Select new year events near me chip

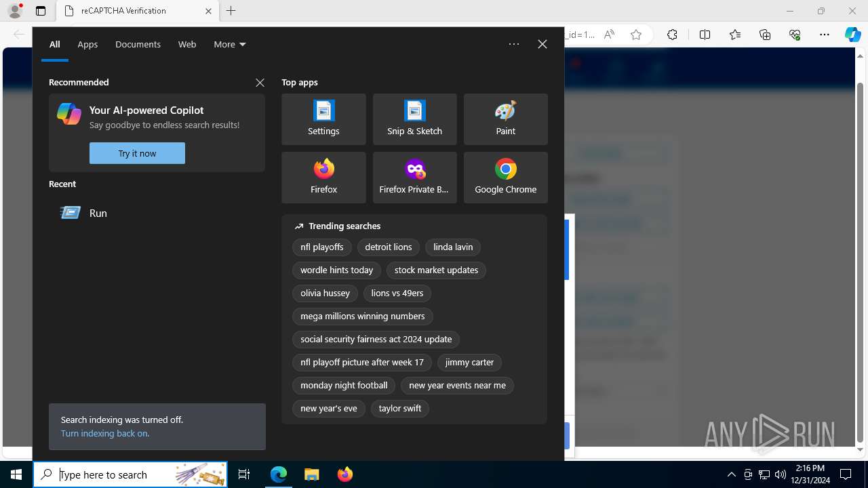point(457,386)
